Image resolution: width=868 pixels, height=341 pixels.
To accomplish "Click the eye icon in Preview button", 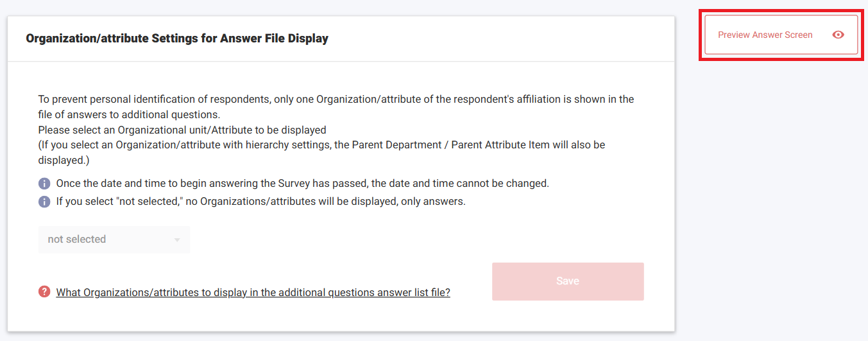I will click(x=838, y=35).
